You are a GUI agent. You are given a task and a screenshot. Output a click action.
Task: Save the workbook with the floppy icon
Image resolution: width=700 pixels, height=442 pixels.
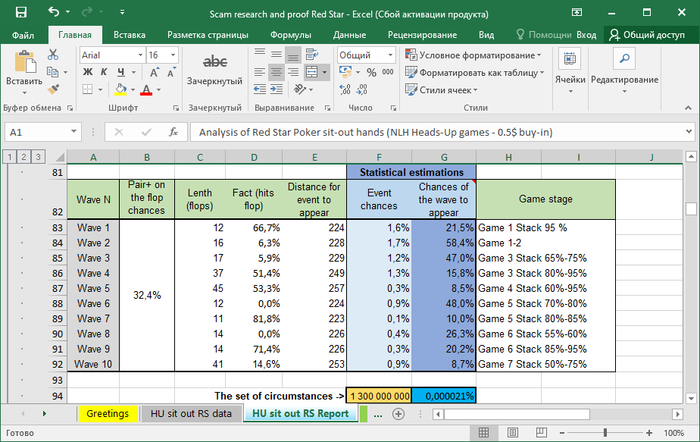tap(21, 12)
